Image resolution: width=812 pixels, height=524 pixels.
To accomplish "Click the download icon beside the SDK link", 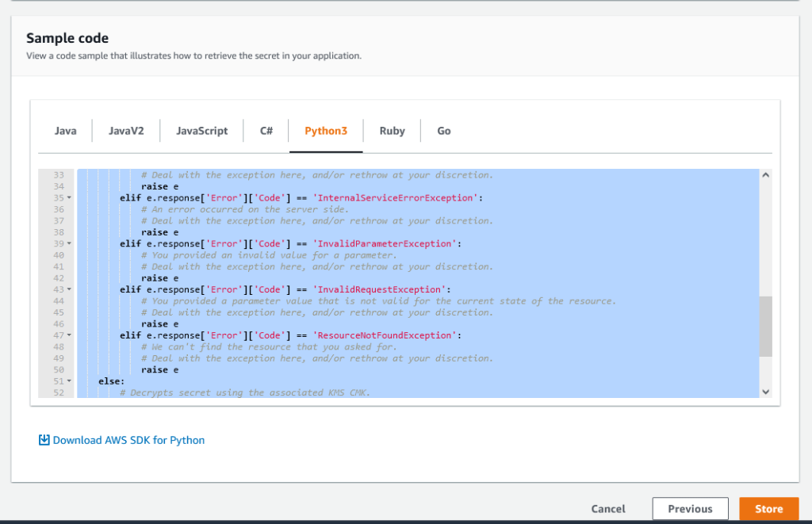I will 44,439.
